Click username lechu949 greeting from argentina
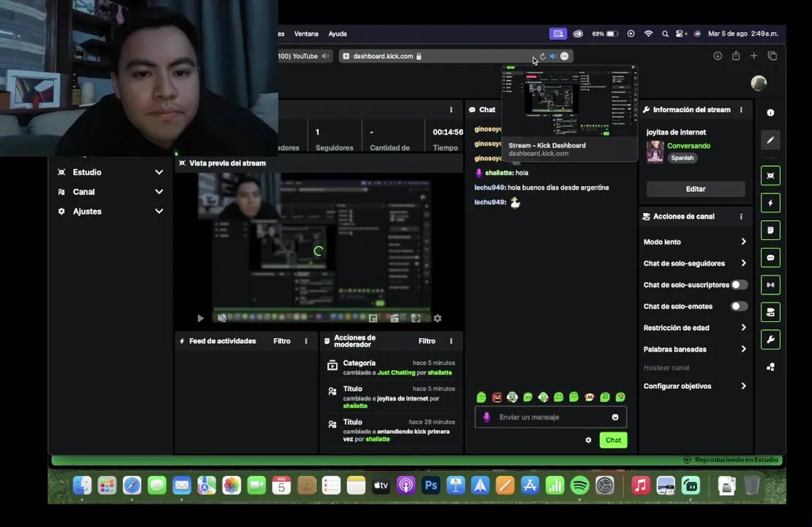This screenshot has width=812, height=527. [489, 187]
